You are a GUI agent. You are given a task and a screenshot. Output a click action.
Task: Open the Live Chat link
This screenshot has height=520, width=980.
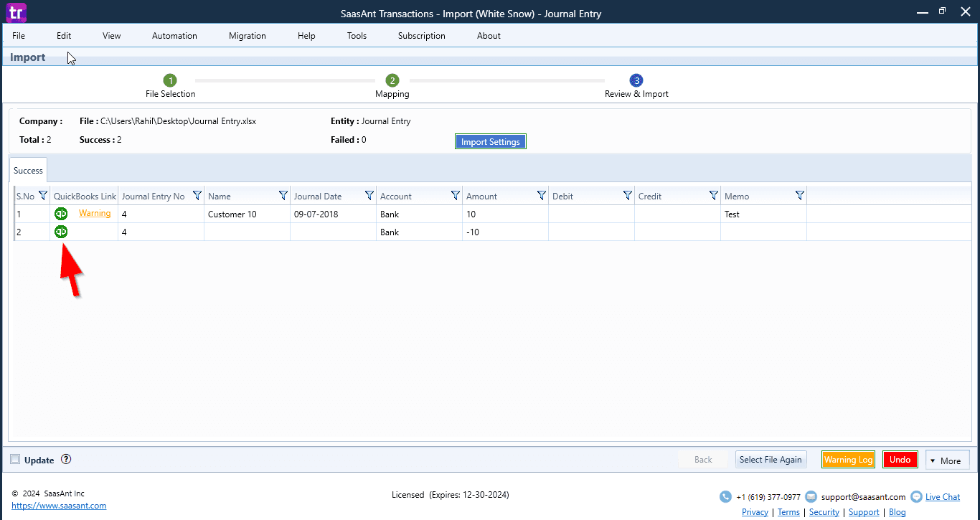pos(943,497)
